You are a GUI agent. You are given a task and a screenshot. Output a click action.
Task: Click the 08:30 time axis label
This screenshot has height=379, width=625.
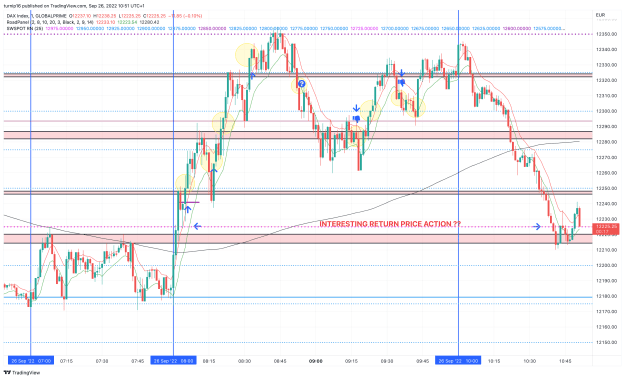click(x=244, y=361)
